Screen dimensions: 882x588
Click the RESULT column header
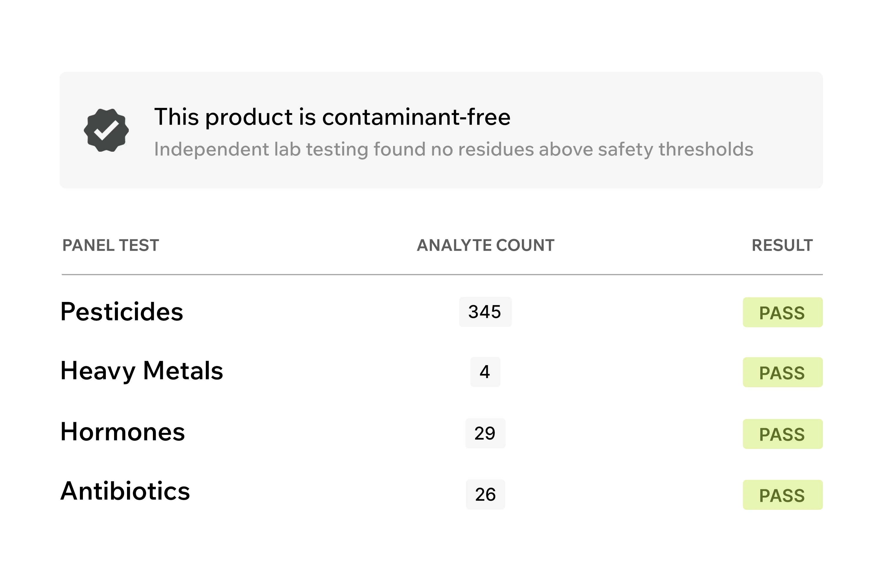[x=782, y=245]
